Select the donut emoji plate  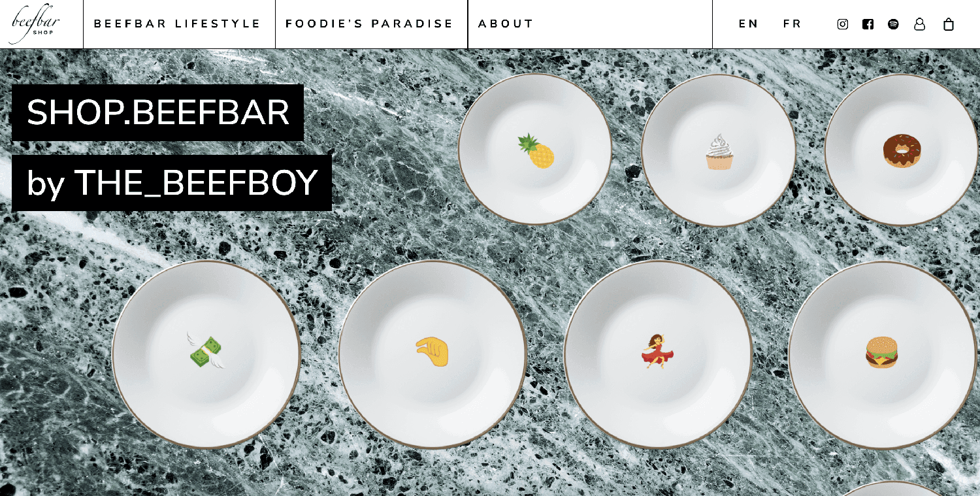pyautogui.click(x=902, y=150)
